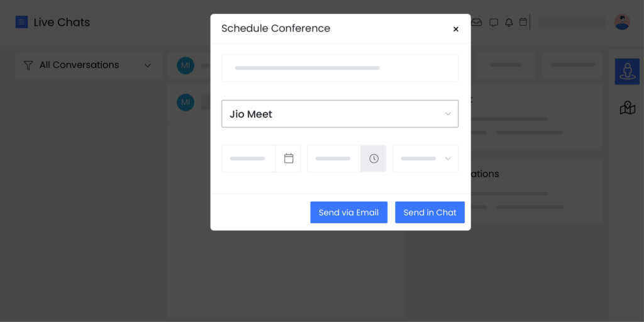
Task: Open the map icon in right sidebar
Action: [x=628, y=108]
